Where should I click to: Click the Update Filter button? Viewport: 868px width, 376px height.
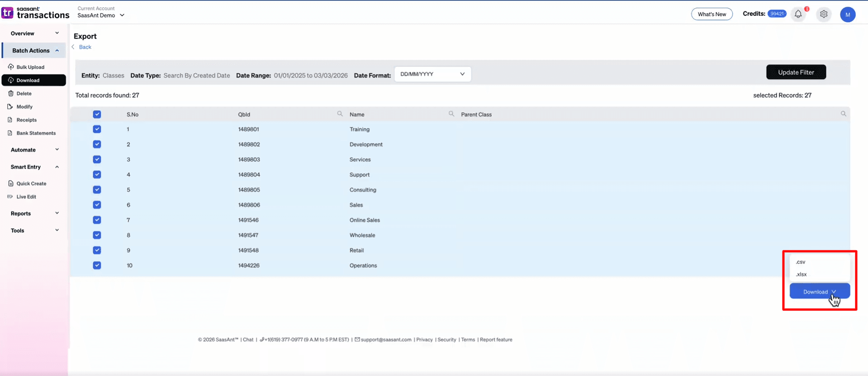tap(796, 72)
